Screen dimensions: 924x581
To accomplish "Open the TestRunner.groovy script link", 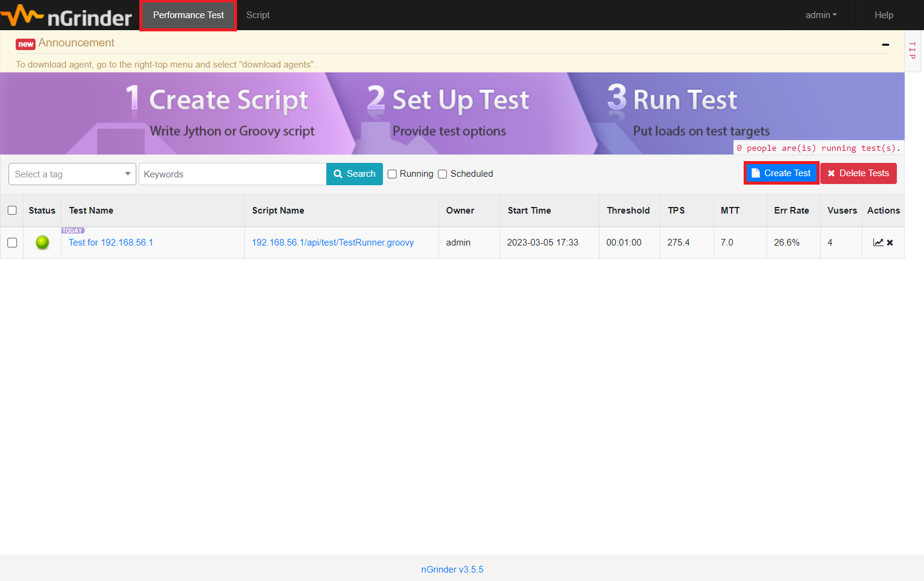I will point(333,243).
